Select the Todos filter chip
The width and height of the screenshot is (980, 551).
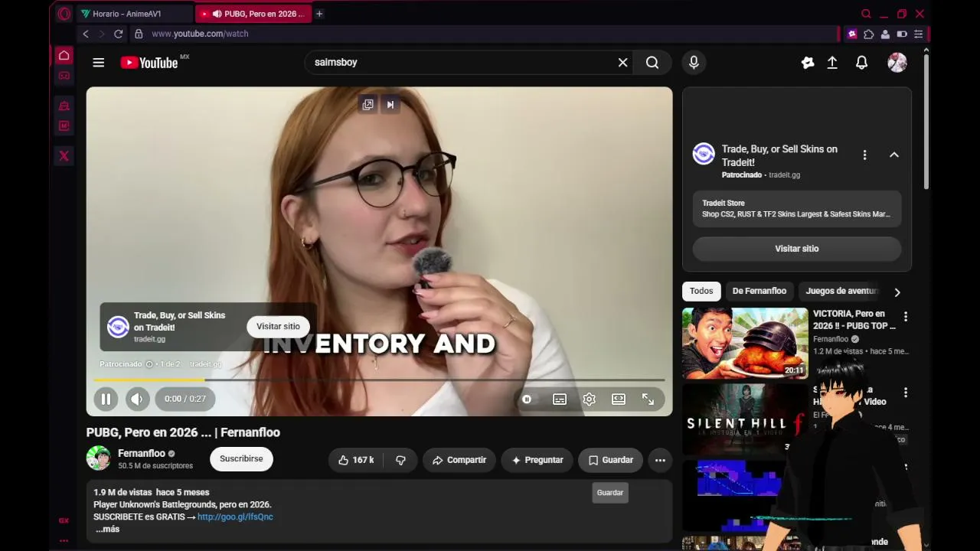click(x=701, y=291)
